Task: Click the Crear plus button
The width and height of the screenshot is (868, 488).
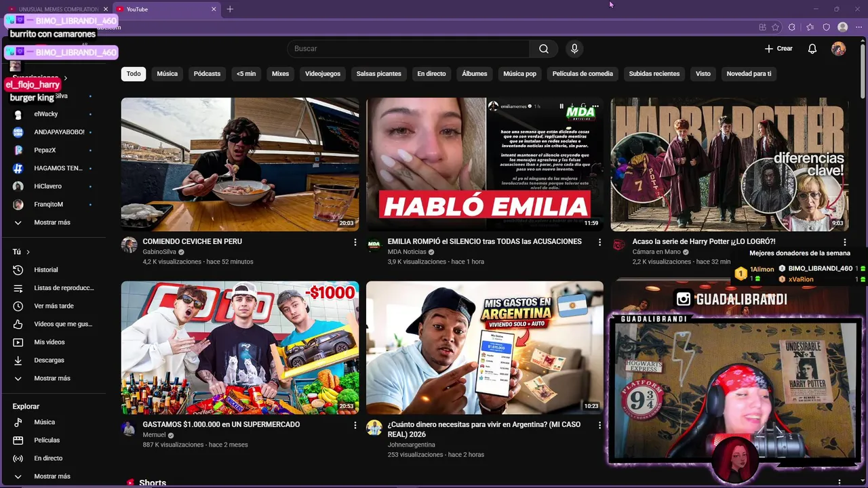Action: (x=778, y=49)
